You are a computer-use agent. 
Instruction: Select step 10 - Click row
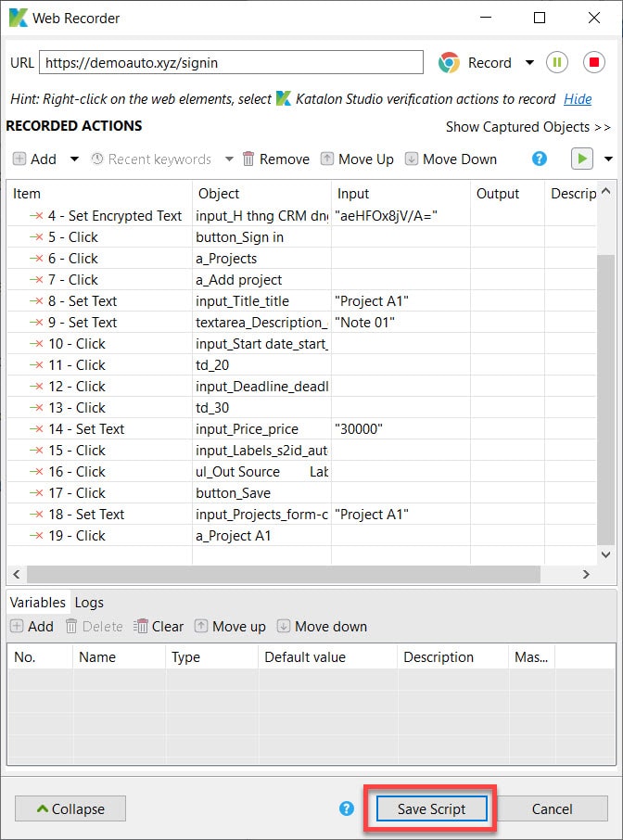[x=301, y=344]
